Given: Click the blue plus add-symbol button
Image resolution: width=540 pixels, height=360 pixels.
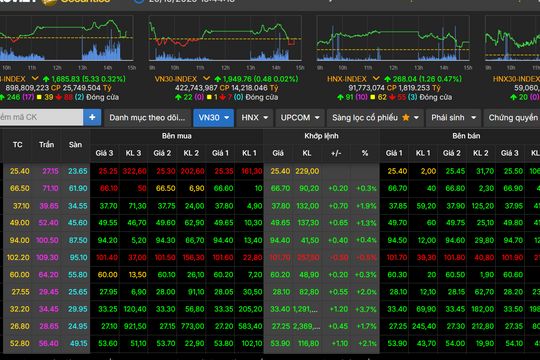Looking at the screenshot, I should [x=92, y=117].
